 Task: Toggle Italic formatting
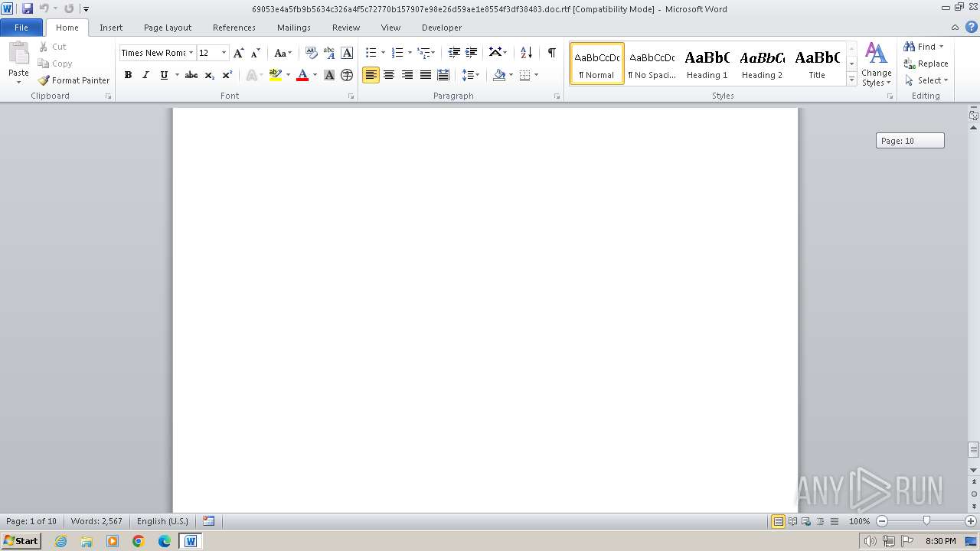145,75
